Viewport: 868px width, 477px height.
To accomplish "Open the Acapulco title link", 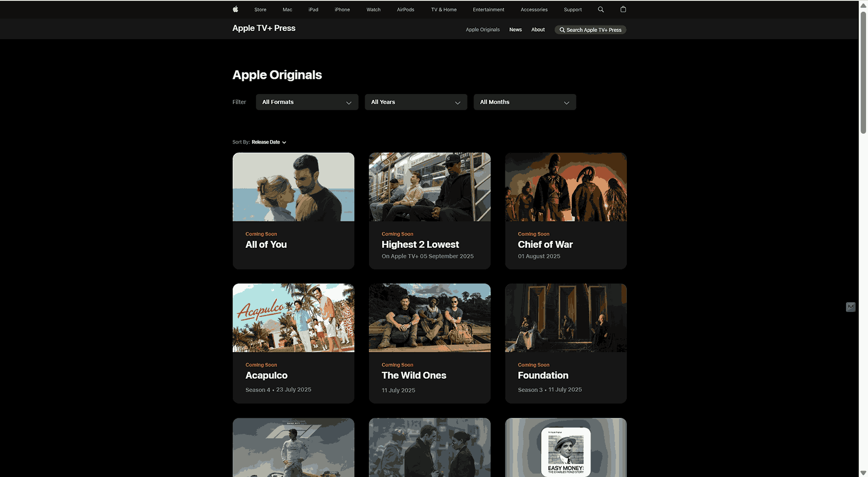I will pos(266,376).
